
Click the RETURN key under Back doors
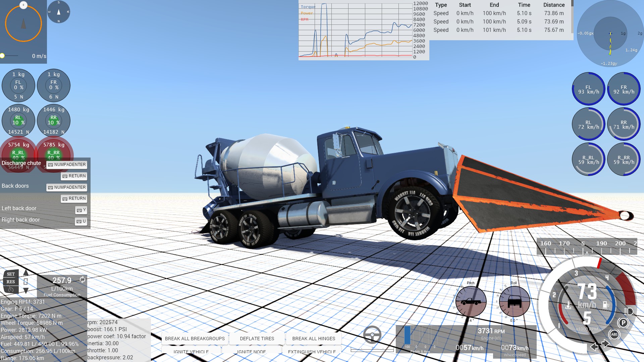(74, 198)
